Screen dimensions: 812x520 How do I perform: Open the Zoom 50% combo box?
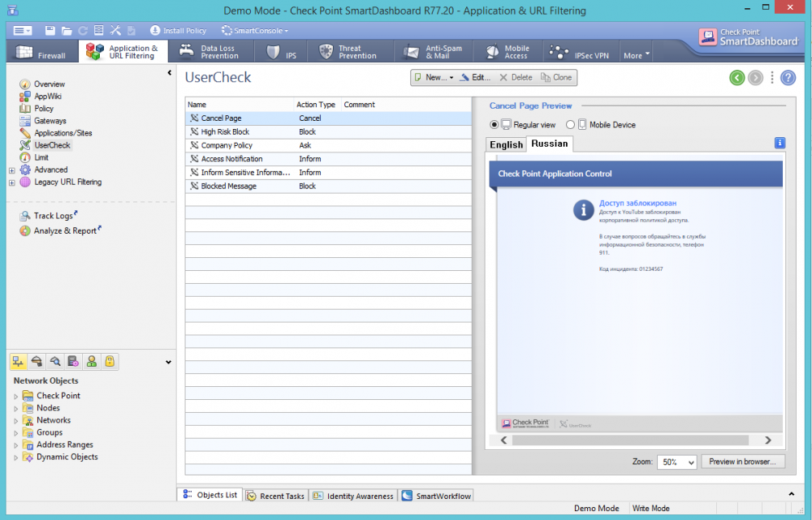click(x=677, y=462)
